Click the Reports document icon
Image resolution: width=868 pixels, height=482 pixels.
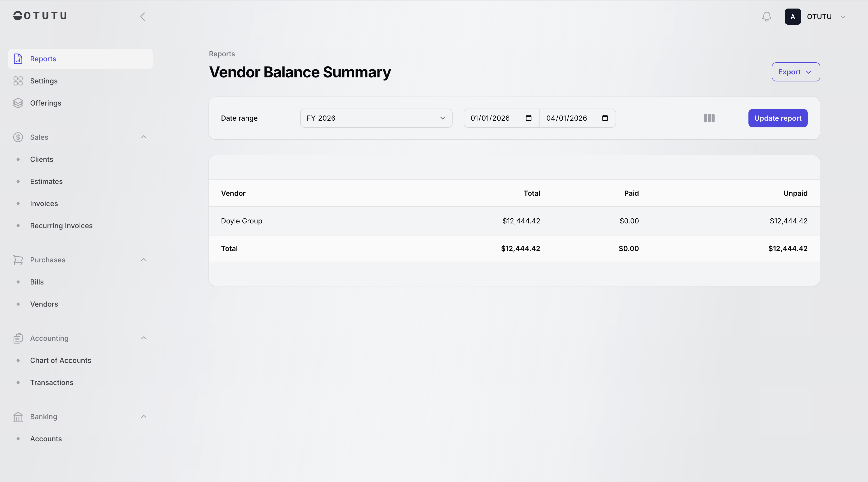18,59
